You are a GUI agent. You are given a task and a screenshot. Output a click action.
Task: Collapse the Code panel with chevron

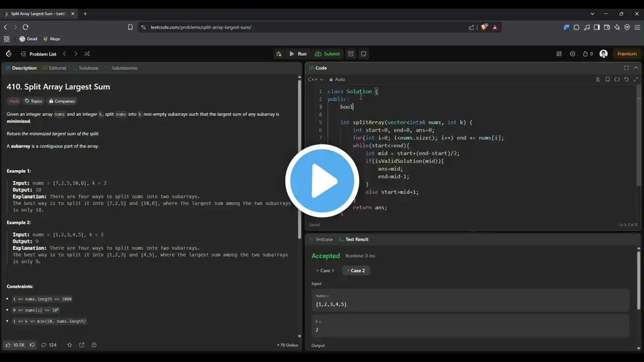(x=636, y=68)
